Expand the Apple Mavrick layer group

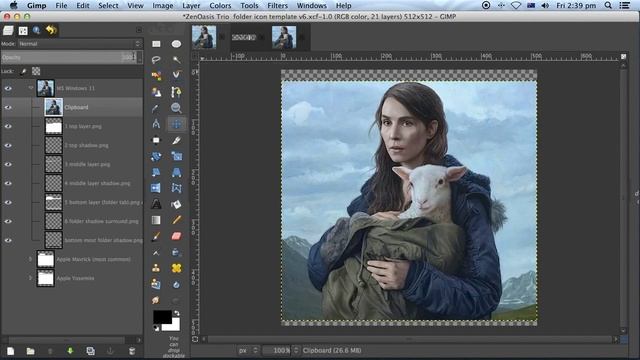[x=30, y=259]
